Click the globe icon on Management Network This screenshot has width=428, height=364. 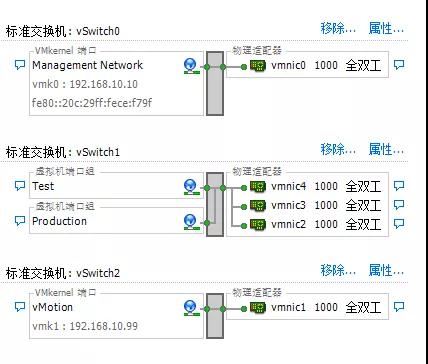pos(191,65)
